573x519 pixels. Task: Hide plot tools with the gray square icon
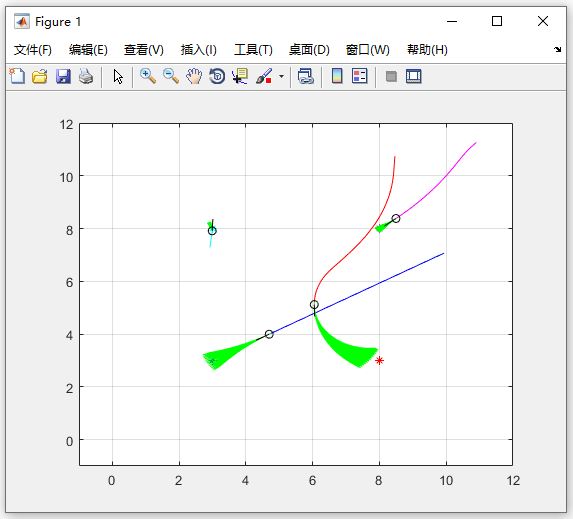(391, 76)
